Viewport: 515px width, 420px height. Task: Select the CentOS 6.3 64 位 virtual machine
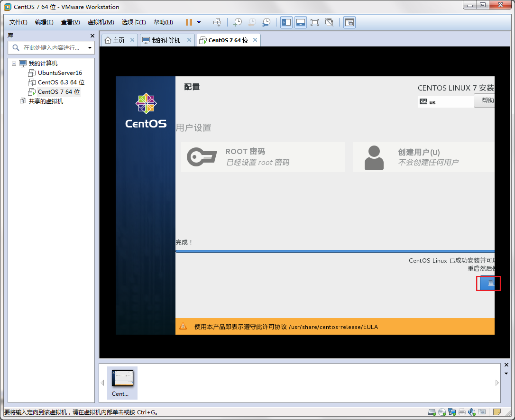pyautogui.click(x=61, y=82)
